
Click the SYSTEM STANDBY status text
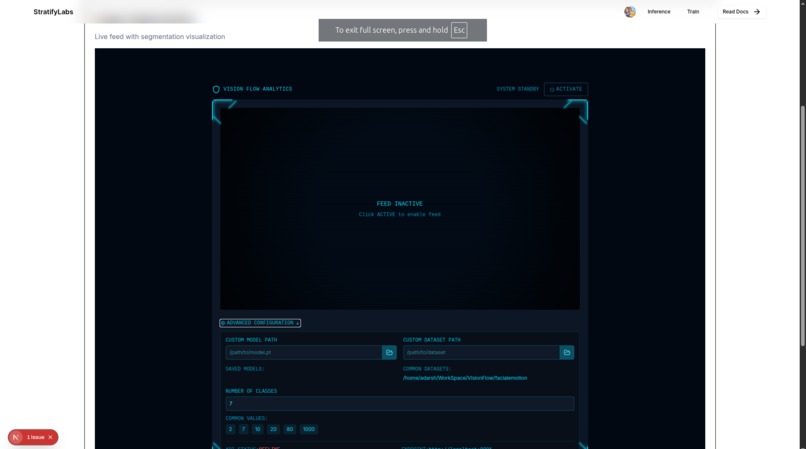pos(517,89)
